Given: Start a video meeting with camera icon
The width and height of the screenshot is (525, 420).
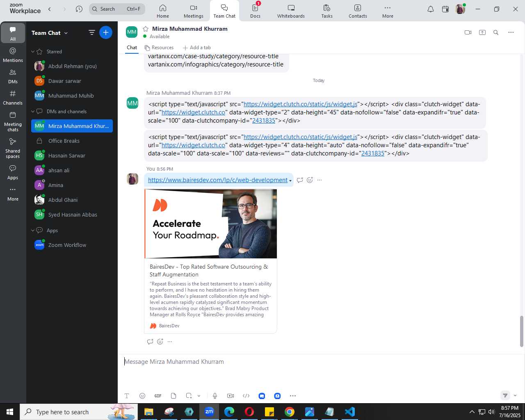Looking at the screenshot, I should [x=468, y=32].
